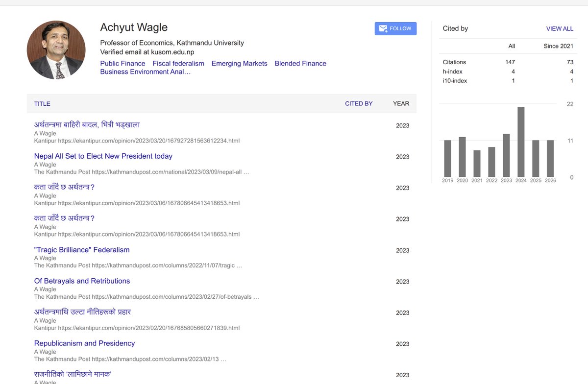Click the 2022 bar in the citations chart
This screenshot has height=384, width=588.
(491, 162)
